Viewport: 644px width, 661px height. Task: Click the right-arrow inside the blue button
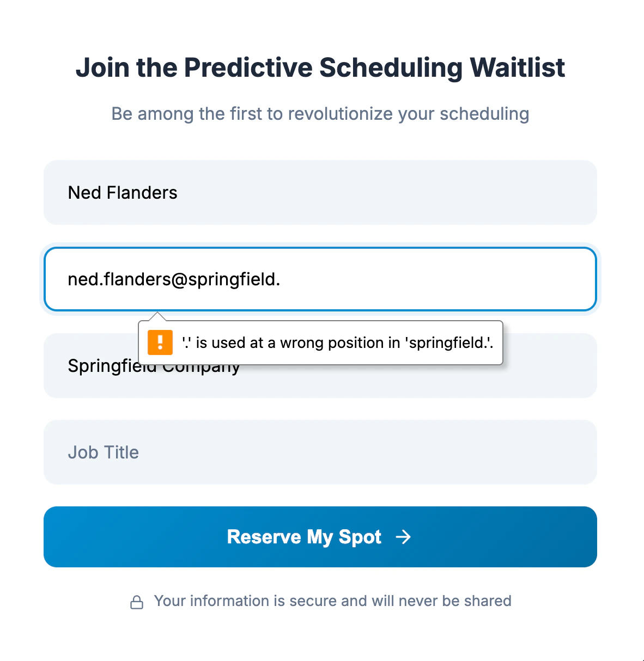404,537
